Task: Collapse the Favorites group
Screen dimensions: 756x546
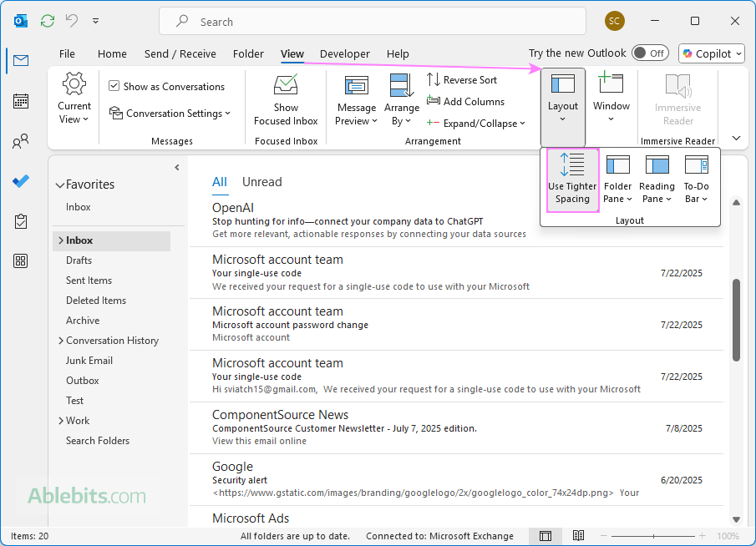Action: (60, 185)
